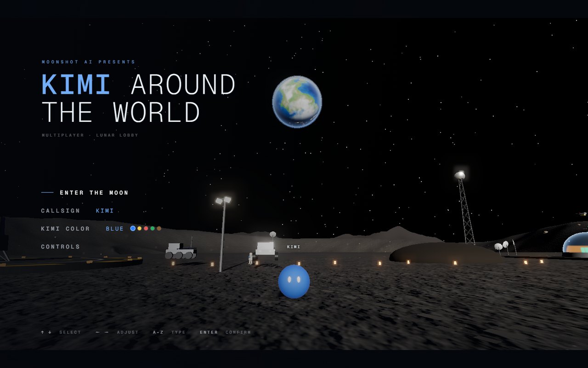588x368 pixels.
Task: Click the up arrow key hint
Action: 43,332
